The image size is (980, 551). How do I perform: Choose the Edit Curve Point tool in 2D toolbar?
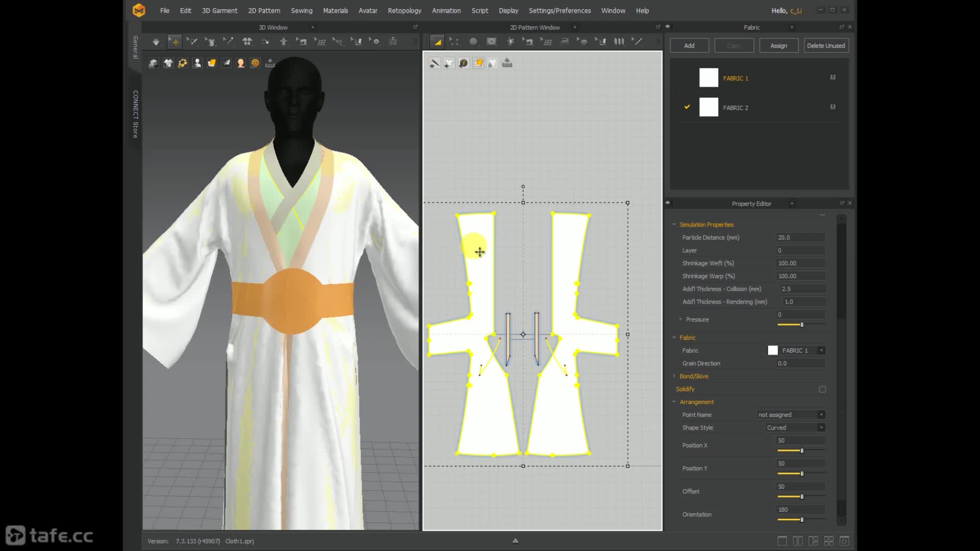point(454,42)
